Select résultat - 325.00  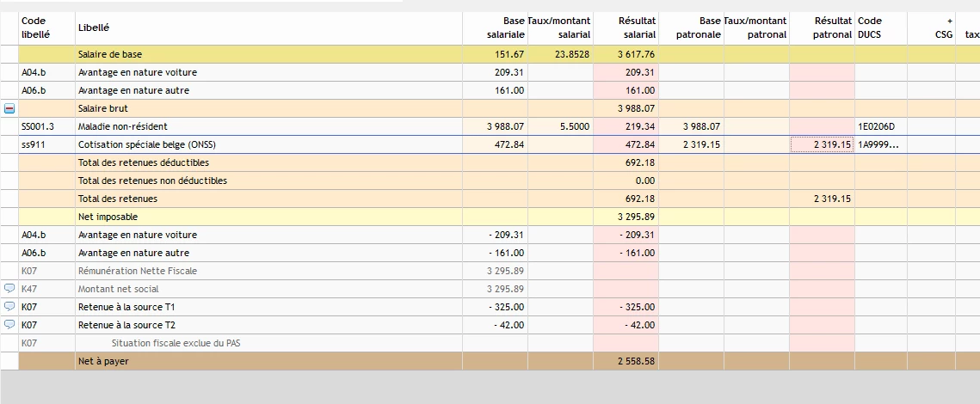click(x=637, y=307)
